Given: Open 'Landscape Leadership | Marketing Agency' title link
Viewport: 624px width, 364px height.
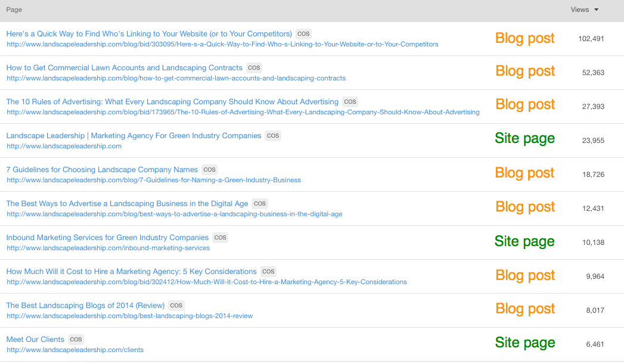Looking at the screenshot, I should click(134, 136).
